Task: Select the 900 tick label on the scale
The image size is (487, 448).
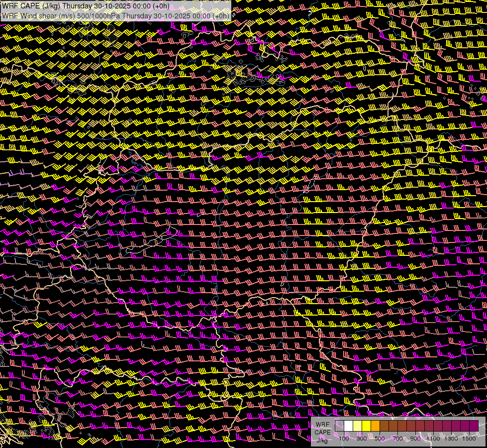Action: [415, 439]
